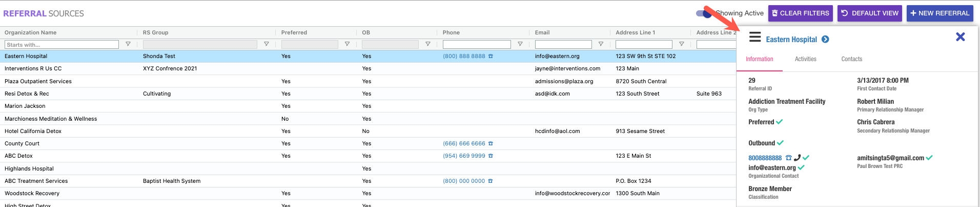The width and height of the screenshot is (980, 207).
Task: Click the Organization Name 'Starts with...' filter field
Action: click(x=62, y=45)
